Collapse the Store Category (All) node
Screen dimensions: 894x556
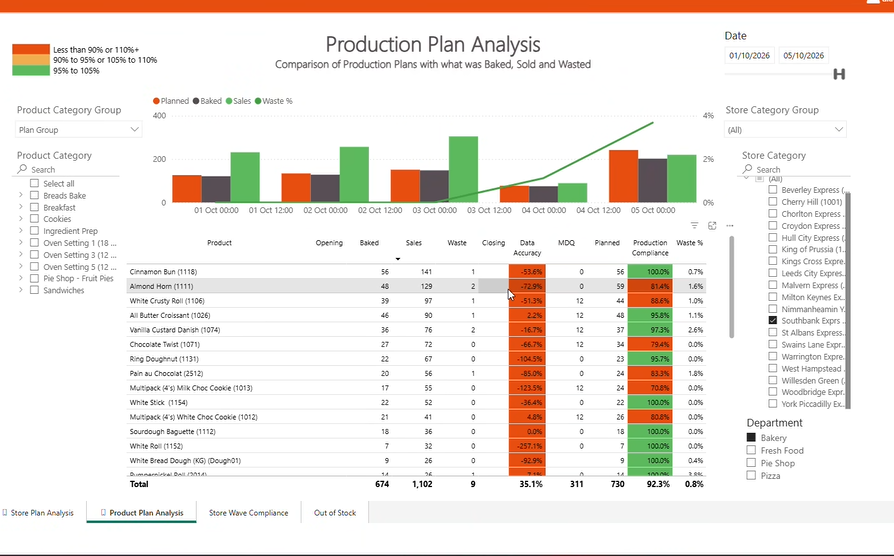[746, 178]
